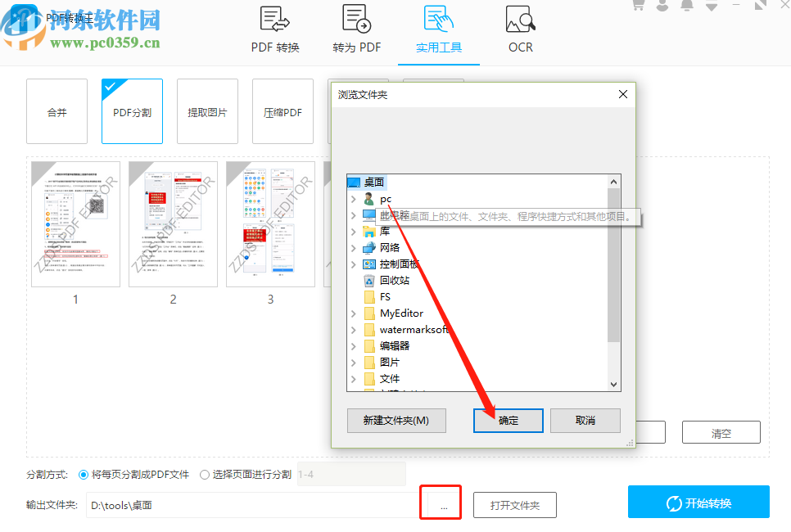Select the watermarksoft folder
The image size is (791, 532).
coord(414,329)
